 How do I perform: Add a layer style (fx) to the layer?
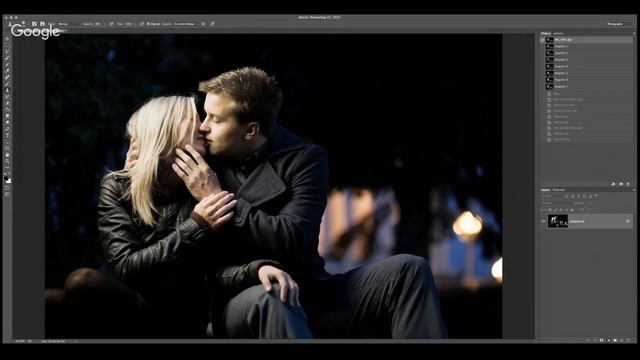coord(595,340)
